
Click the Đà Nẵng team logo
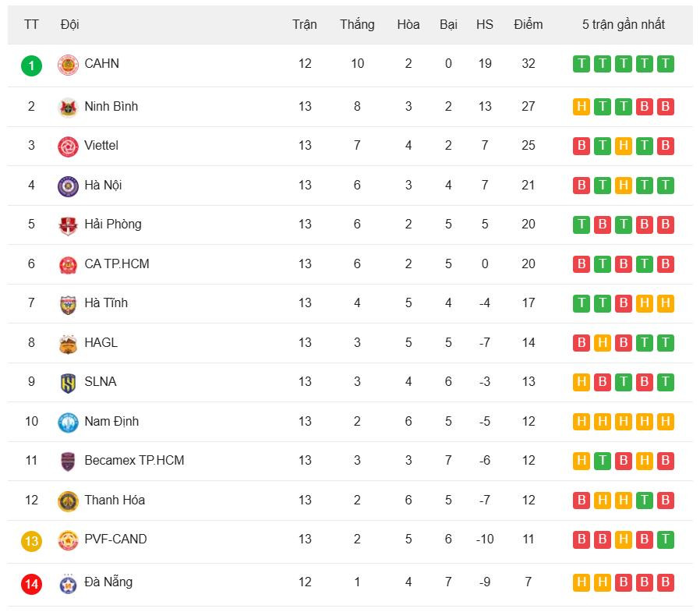pos(68,583)
